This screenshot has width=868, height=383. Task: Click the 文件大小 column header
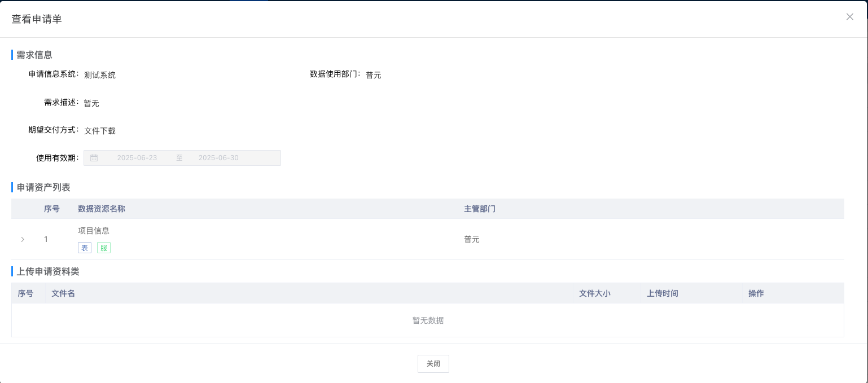click(x=595, y=293)
